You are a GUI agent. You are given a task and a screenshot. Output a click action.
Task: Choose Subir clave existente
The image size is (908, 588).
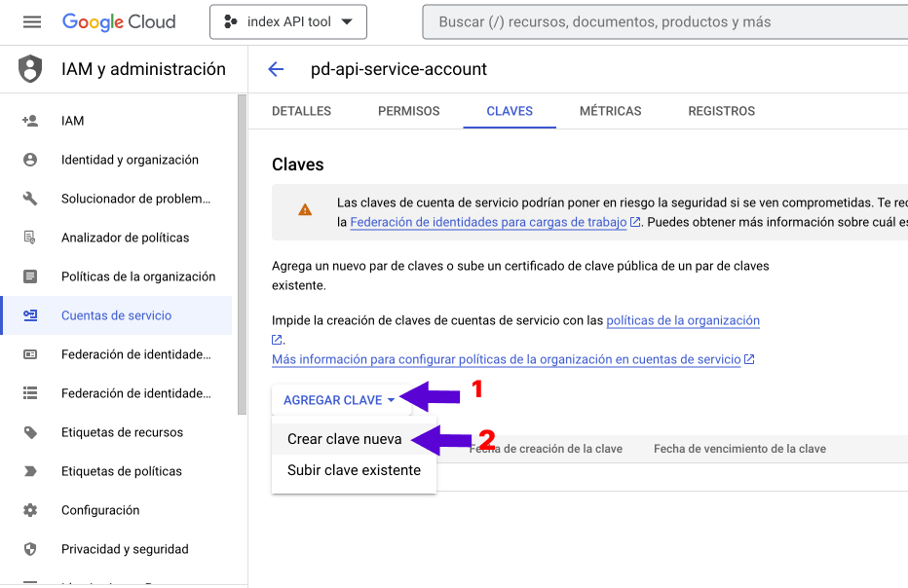354,470
